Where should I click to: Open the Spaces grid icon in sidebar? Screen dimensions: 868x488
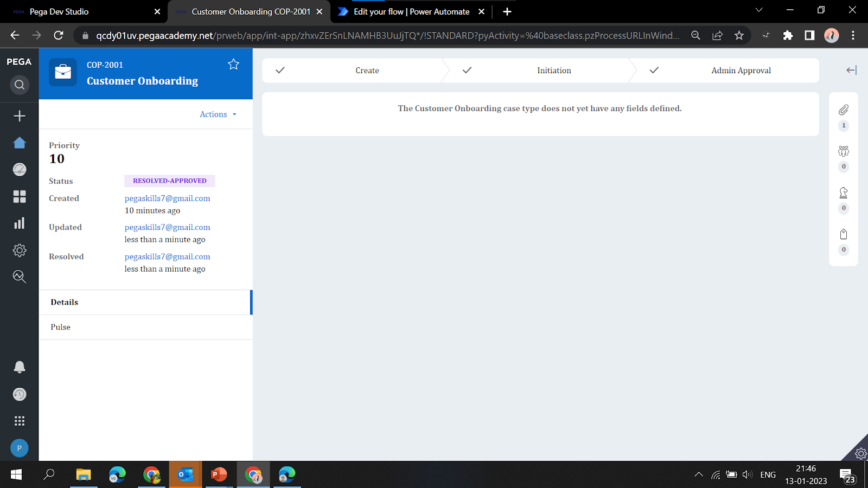(20, 196)
